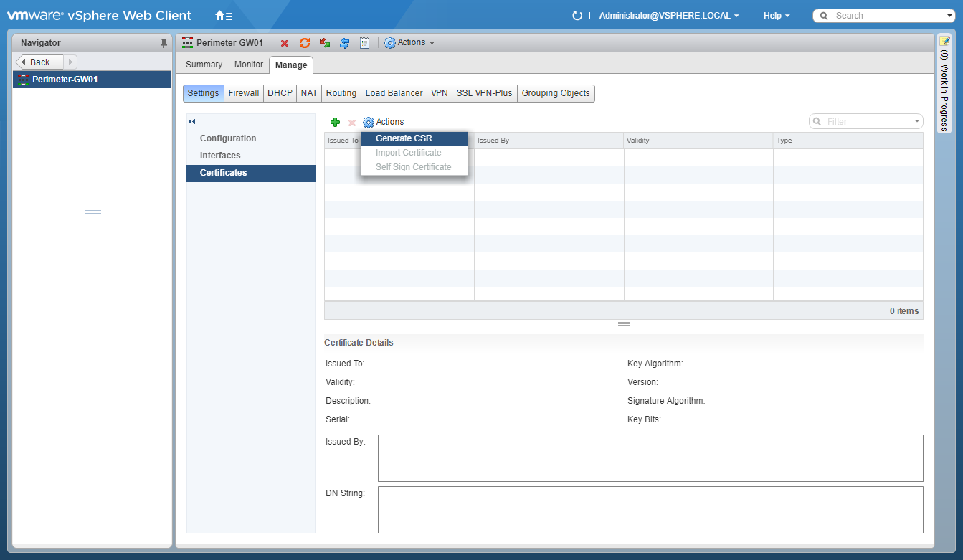Switch to the Firewall tab

tap(244, 93)
